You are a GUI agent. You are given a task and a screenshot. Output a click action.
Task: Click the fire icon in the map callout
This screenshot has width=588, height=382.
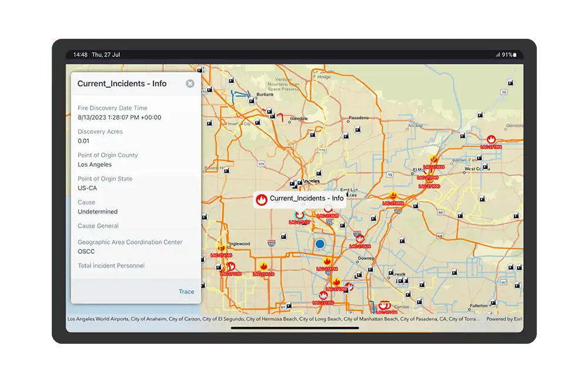coord(262,199)
